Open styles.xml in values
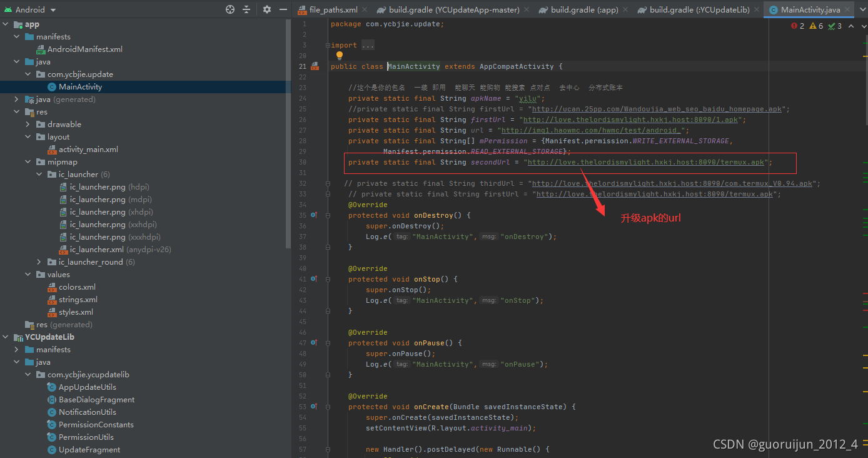868x458 pixels. [76, 312]
